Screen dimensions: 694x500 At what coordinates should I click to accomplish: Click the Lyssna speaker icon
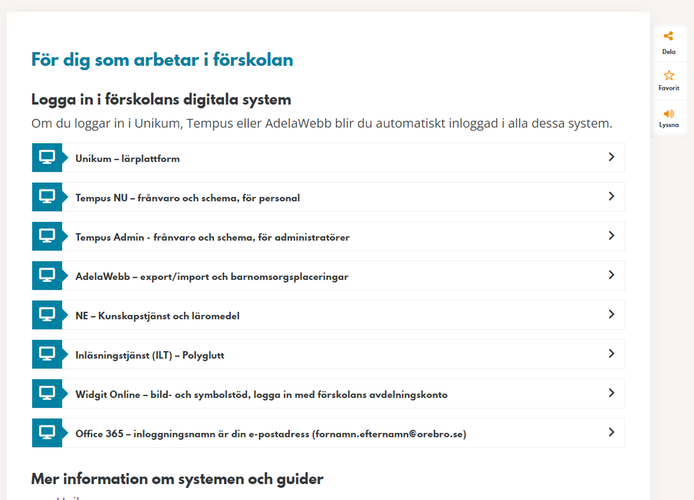point(669,114)
